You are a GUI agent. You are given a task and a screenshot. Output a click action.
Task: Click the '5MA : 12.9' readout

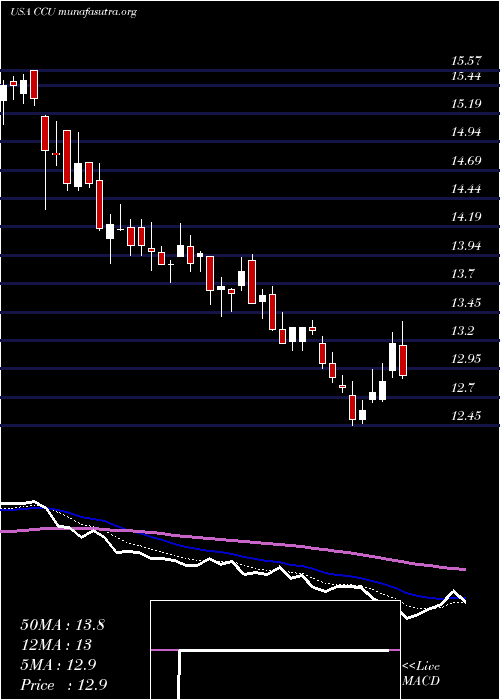tap(57, 665)
